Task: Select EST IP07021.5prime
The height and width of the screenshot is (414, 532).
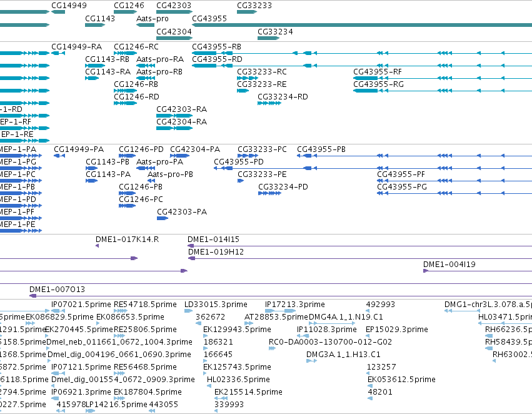Action: tap(81, 305)
